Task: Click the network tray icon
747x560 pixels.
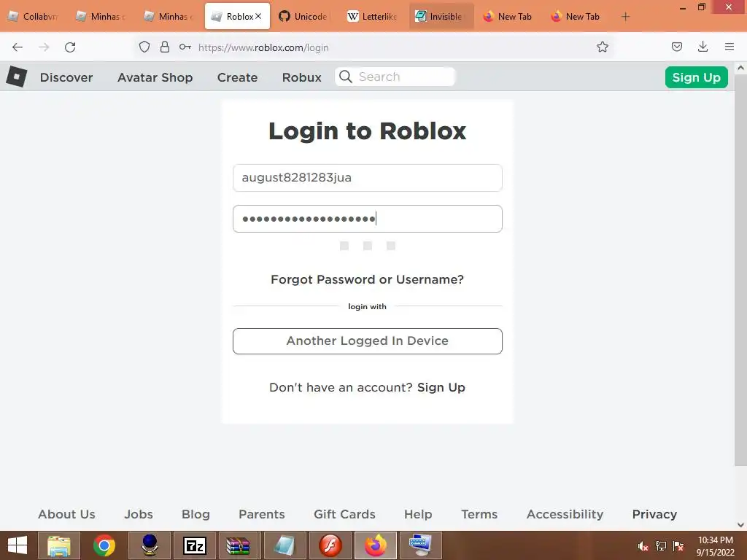Action: click(x=661, y=546)
